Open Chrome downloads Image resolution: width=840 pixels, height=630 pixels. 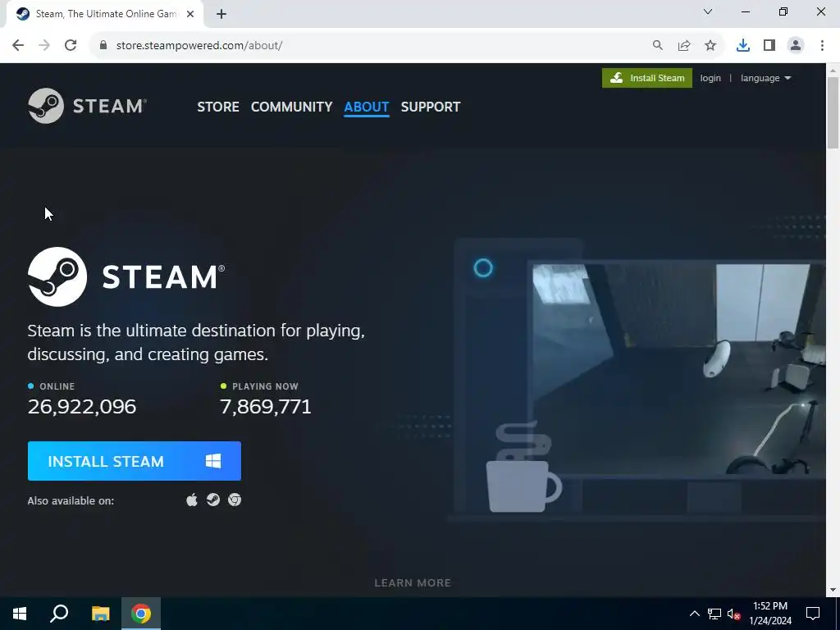(743, 46)
